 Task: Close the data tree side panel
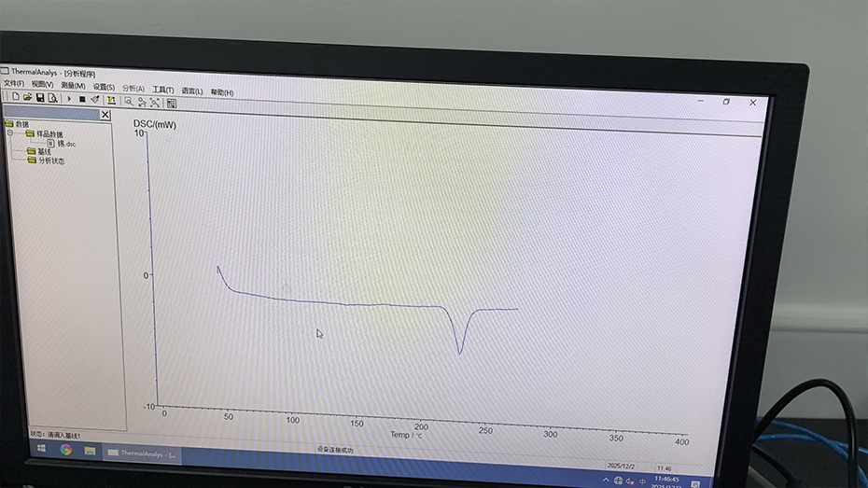tap(105, 115)
